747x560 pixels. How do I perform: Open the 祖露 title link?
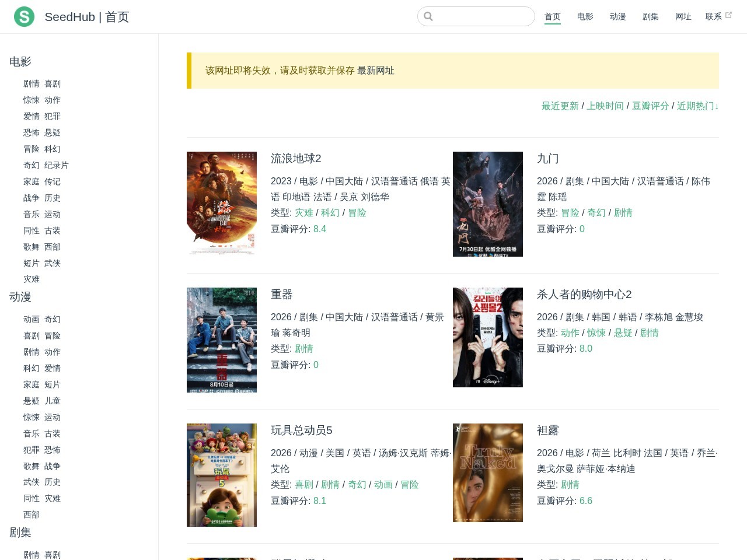[548, 430]
